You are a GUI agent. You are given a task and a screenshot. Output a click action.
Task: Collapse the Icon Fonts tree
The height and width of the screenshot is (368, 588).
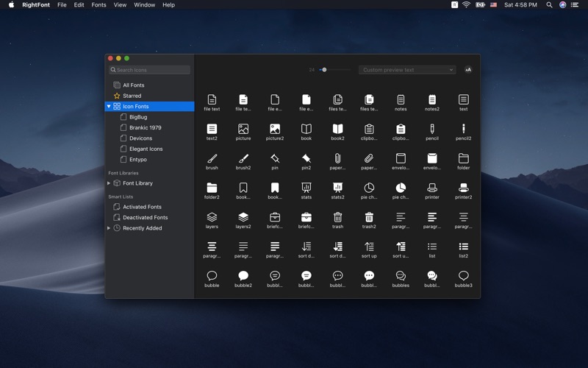[x=110, y=107]
